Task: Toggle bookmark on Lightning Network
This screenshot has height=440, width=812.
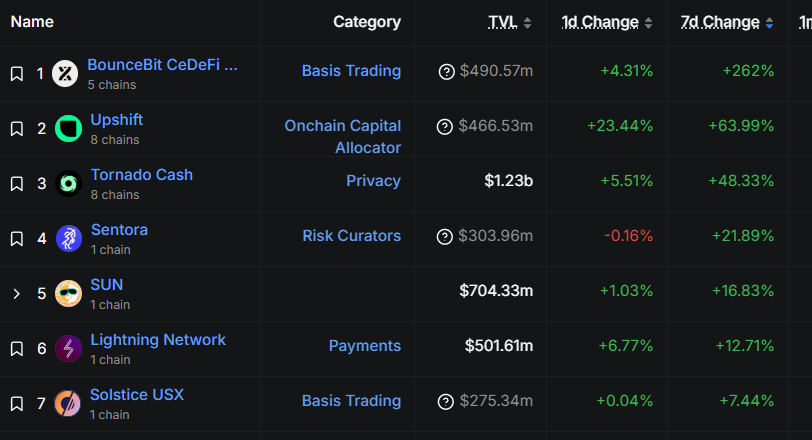Action: [17, 348]
